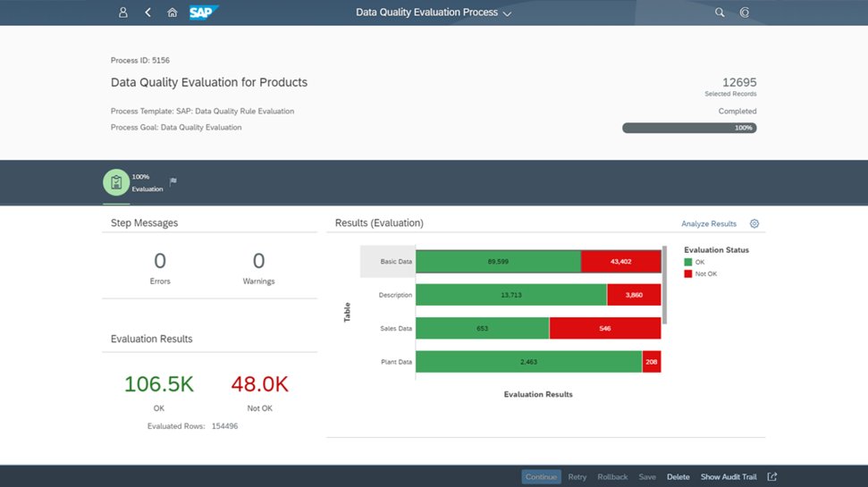Open Analyze Results link
This screenshot has height=487, width=868.
pyautogui.click(x=709, y=223)
